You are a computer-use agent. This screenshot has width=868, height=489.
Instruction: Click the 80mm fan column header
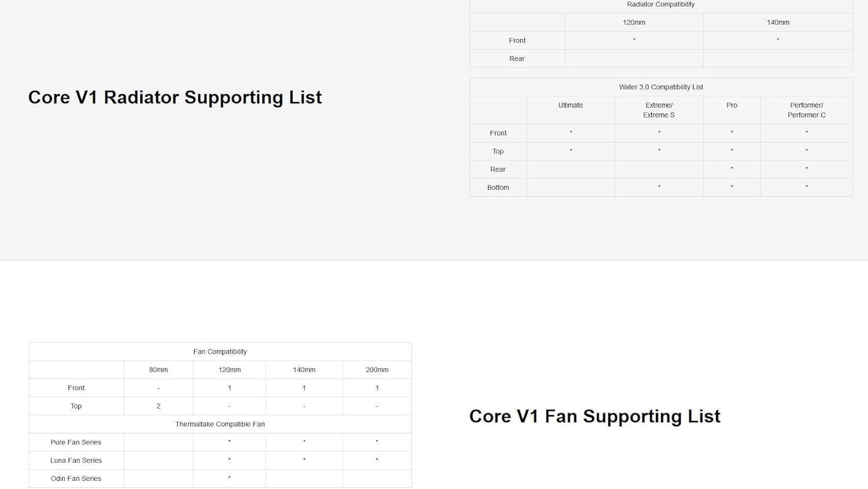159,370
